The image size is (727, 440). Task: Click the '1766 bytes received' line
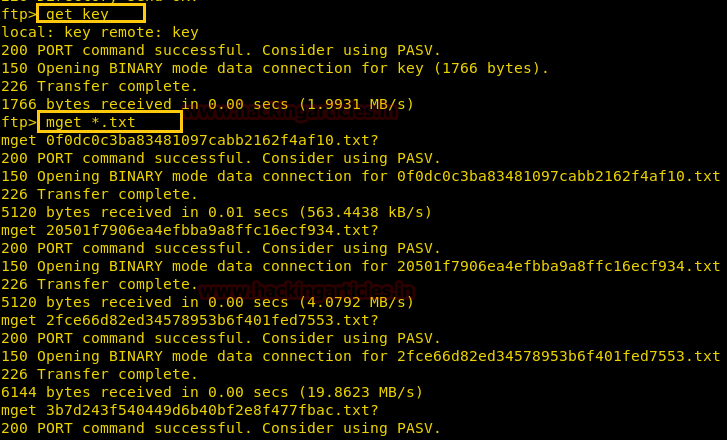pyautogui.click(x=207, y=104)
